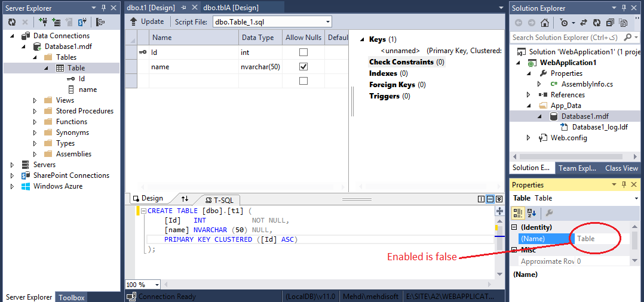Sort properties alphabetically with A-Z icon
Image resolution: width=644 pixels, height=302 pixels.
point(532,212)
